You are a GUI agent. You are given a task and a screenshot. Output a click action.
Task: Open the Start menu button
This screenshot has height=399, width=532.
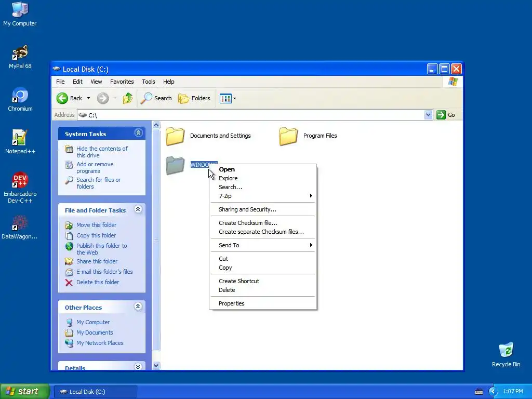tap(25, 392)
